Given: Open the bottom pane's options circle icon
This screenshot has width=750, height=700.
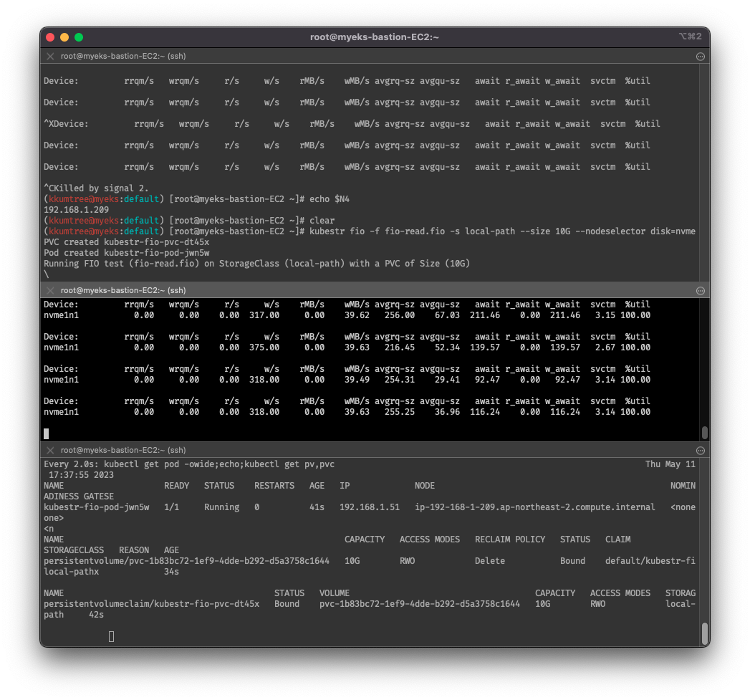Looking at the screenshot, I should [701, 451].
